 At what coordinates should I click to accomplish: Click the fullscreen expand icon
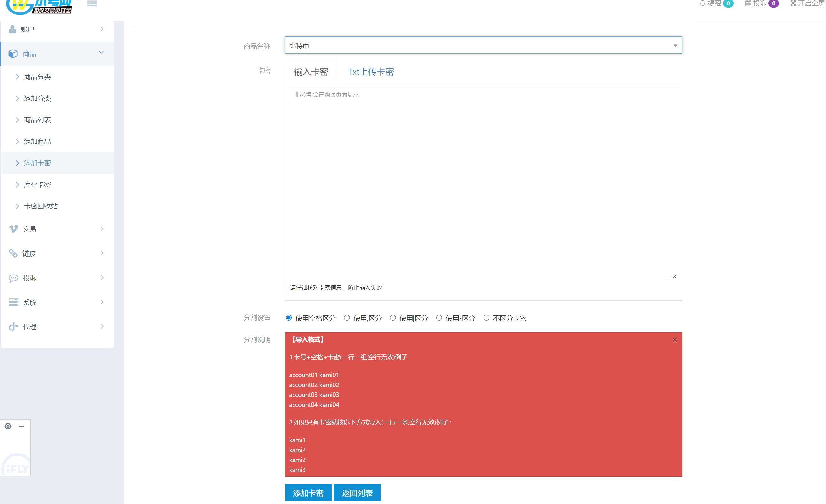793,3
